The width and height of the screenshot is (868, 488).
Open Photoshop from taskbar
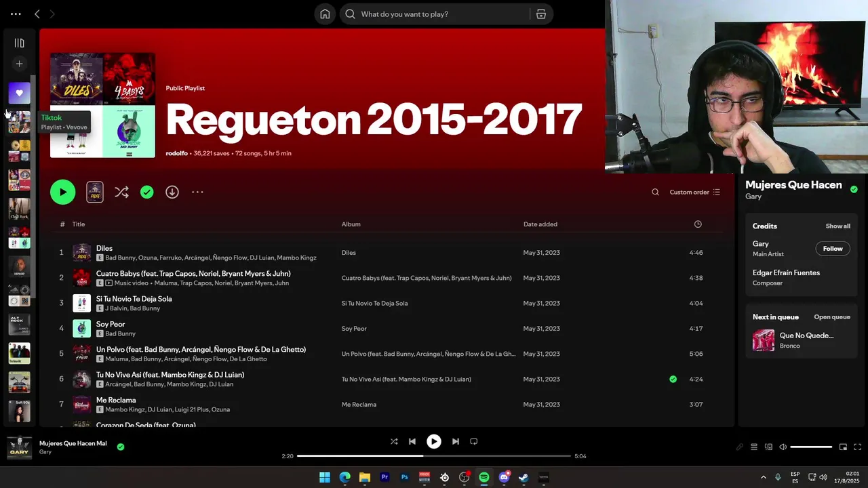tap(404, 477)
